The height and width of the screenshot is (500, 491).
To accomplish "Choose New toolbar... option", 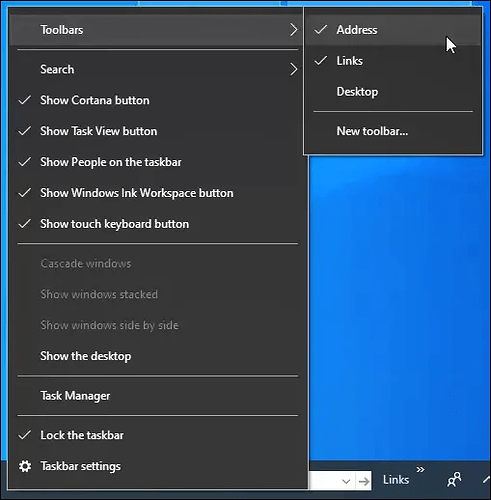I will click(x=393, y=131).
